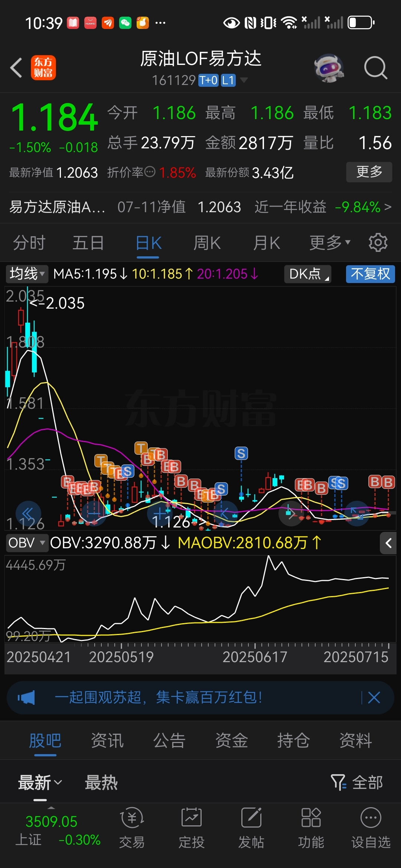The height and width of the screenshot is (868, 401).
Task: Tap the 折价率 info face icon
Action: pos(150,172)
